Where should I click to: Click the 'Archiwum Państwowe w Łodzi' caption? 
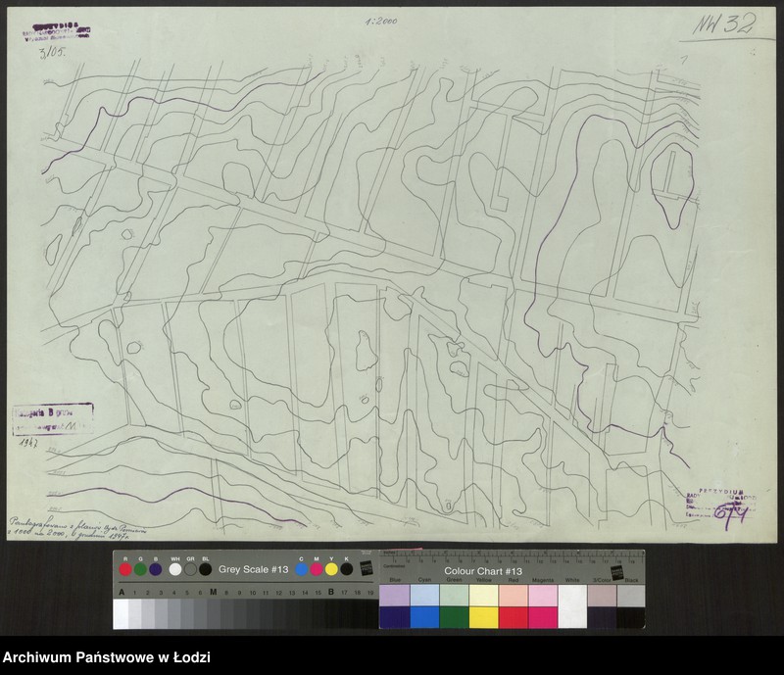[x=107, y=657]
